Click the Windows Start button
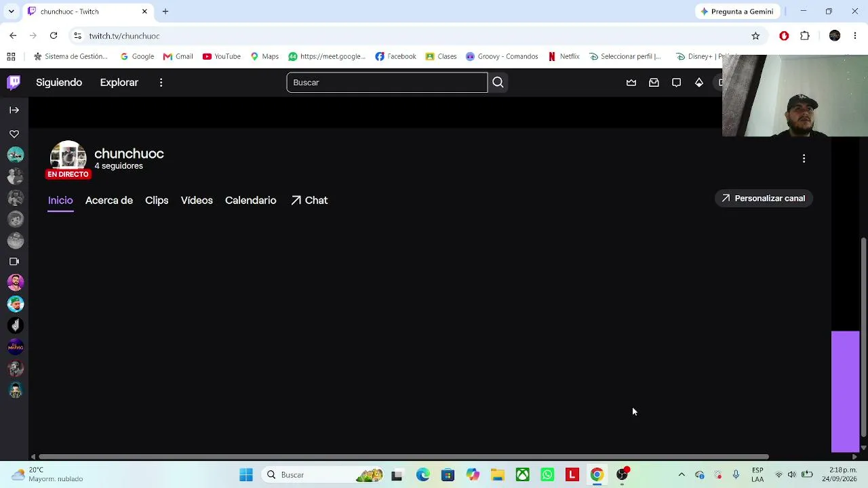868x488 pixels. [x=246, y=475]
